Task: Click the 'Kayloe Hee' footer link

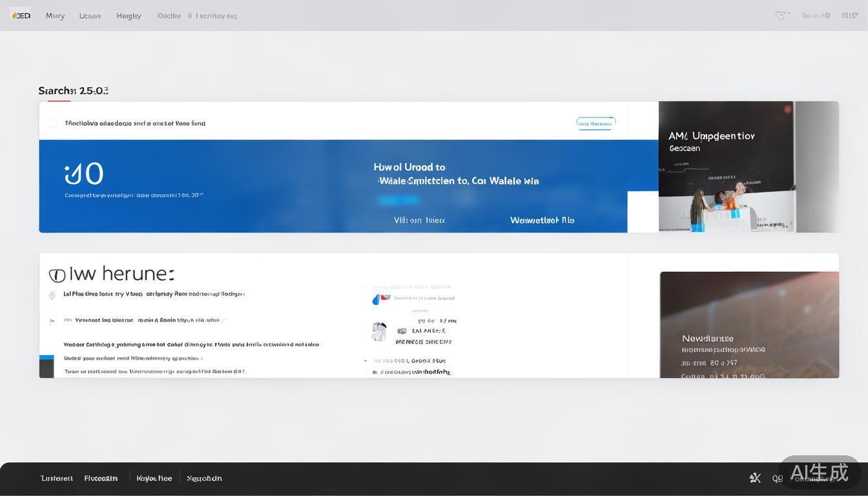Action: pyautogui.click(x=154, y=478)
